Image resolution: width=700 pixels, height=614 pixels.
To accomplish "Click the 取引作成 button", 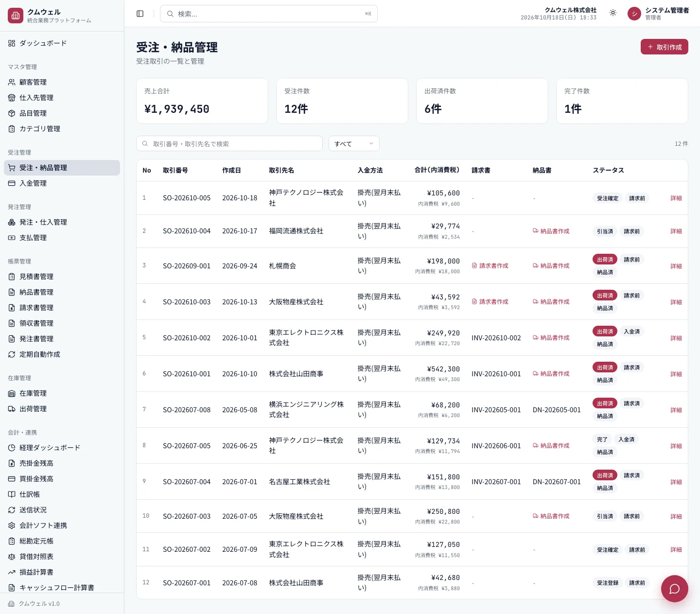I will (x=664, y=47).
